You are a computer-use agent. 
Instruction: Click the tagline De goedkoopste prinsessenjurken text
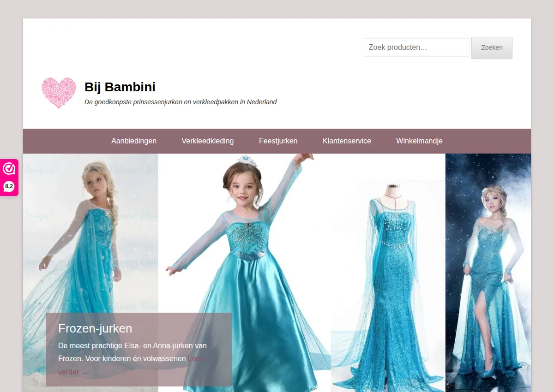[181, 102]
